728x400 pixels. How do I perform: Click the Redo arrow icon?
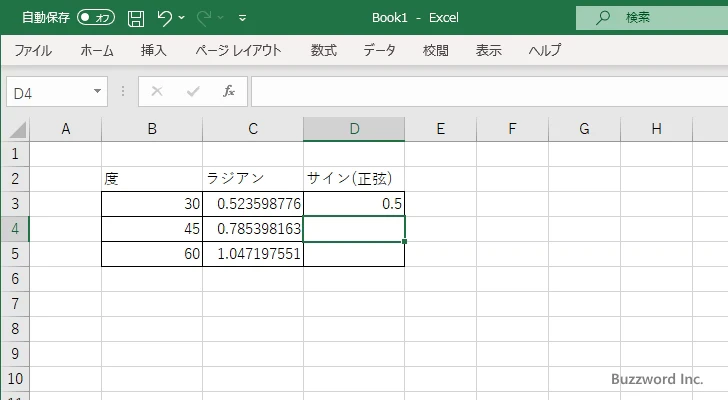pyautogui.click(x=206, y=18)
